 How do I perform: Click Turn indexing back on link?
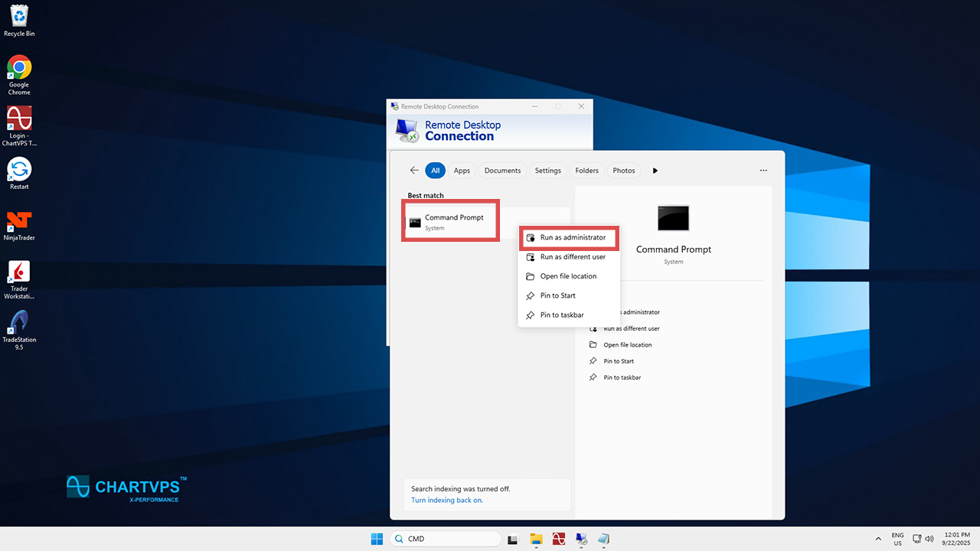[x=447, y=500]
